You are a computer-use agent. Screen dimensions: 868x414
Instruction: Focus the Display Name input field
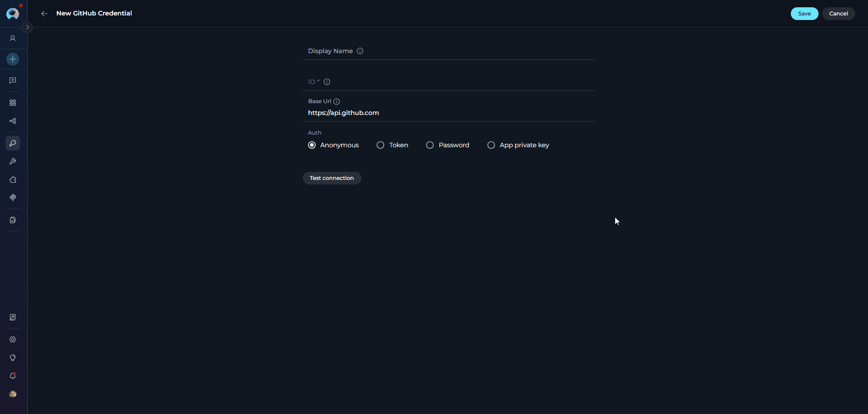449,51
